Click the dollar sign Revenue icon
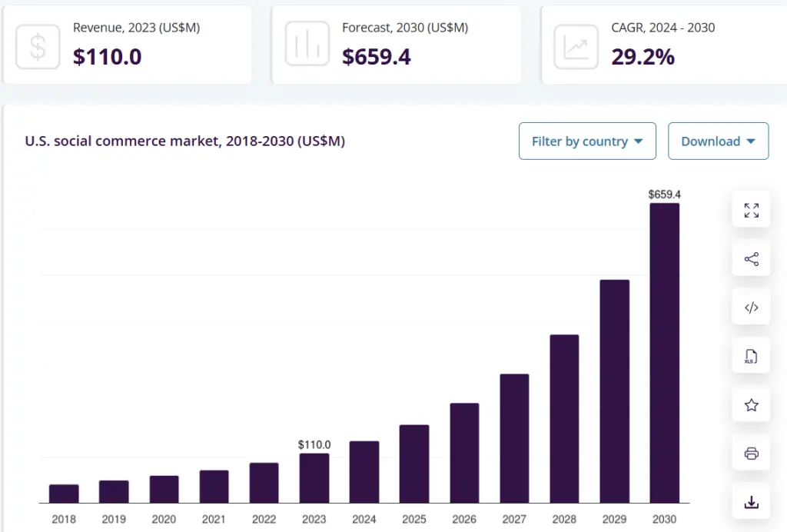This screenshot has width=787, height=532. point(38,46)
